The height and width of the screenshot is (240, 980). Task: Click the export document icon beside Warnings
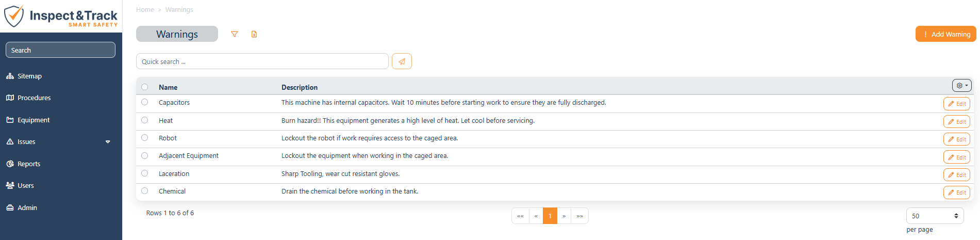(254, 34)
